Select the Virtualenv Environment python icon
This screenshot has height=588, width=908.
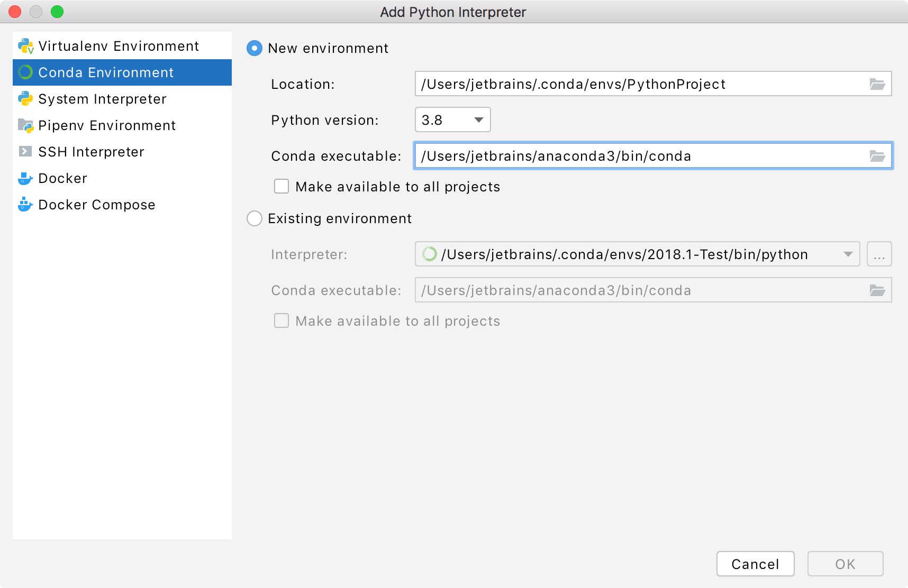point(25,46)
